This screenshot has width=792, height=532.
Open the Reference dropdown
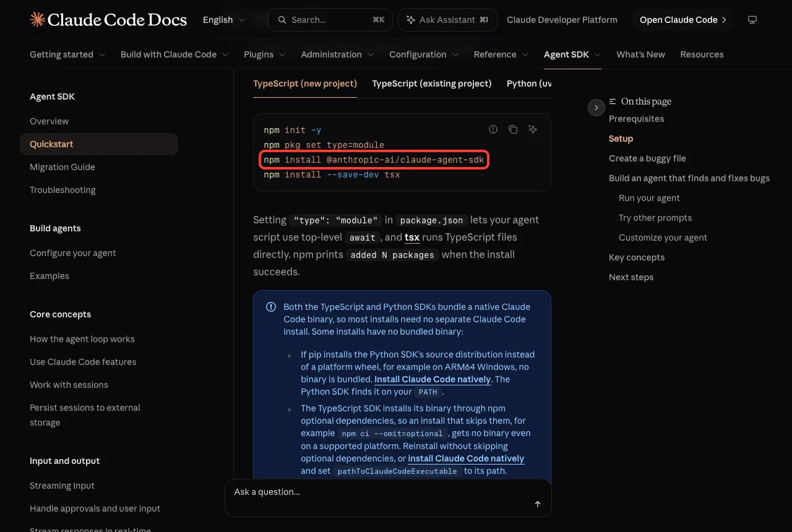point(501,54)
